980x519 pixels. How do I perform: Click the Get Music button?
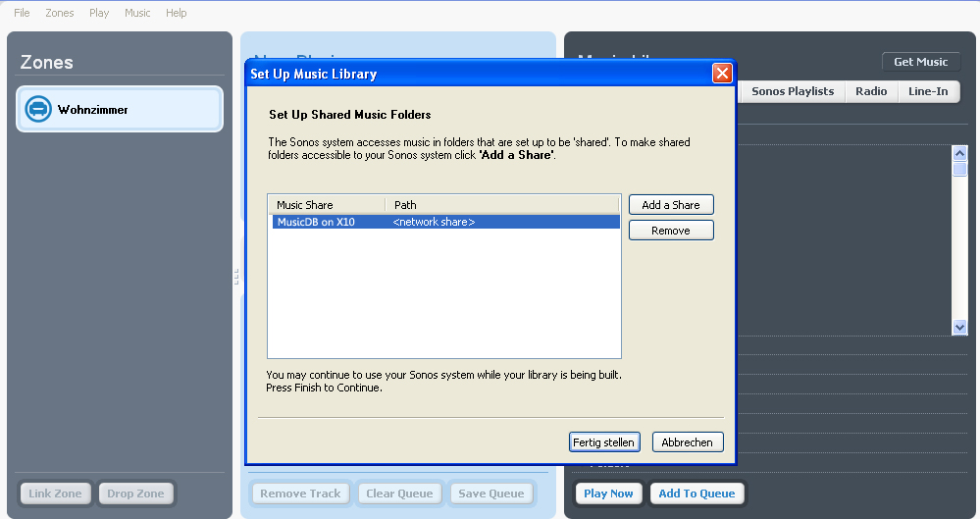(920, 61)
